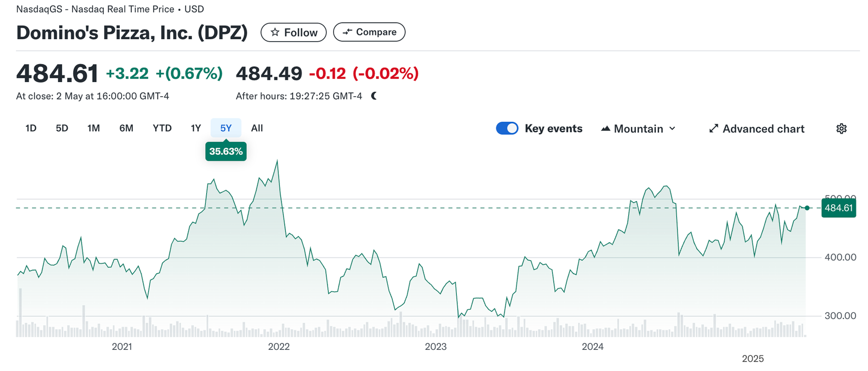
Task: Open the Mountain chart type dropdown
Action: (639, 129)
